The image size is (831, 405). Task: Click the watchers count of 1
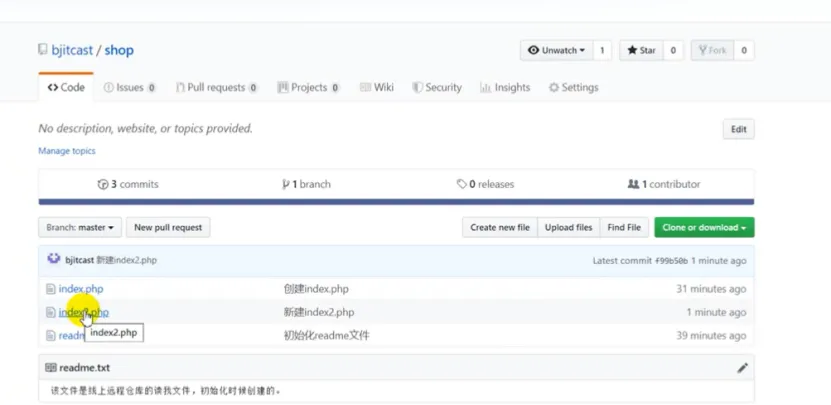pyautogui.click(x=602, y=50)
